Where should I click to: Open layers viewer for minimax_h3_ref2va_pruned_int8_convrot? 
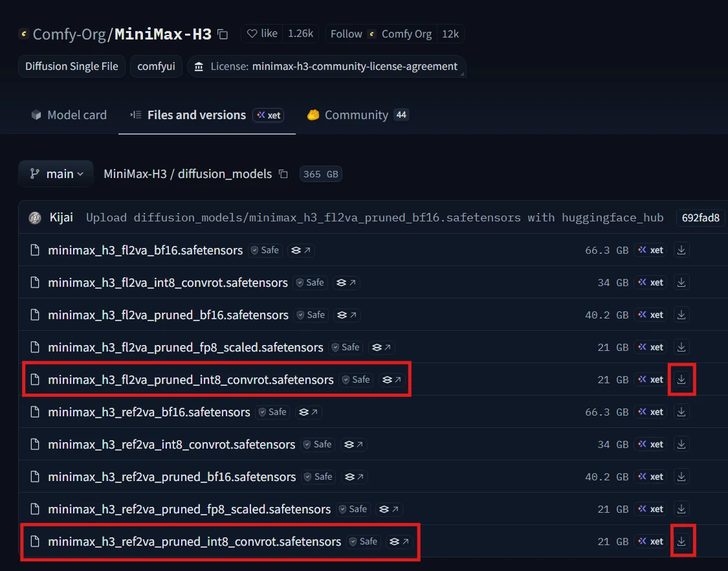coord(400,541)
